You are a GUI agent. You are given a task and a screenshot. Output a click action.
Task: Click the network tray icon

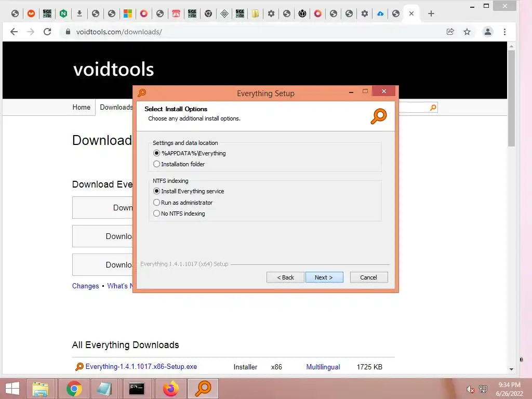pos(483,389)
